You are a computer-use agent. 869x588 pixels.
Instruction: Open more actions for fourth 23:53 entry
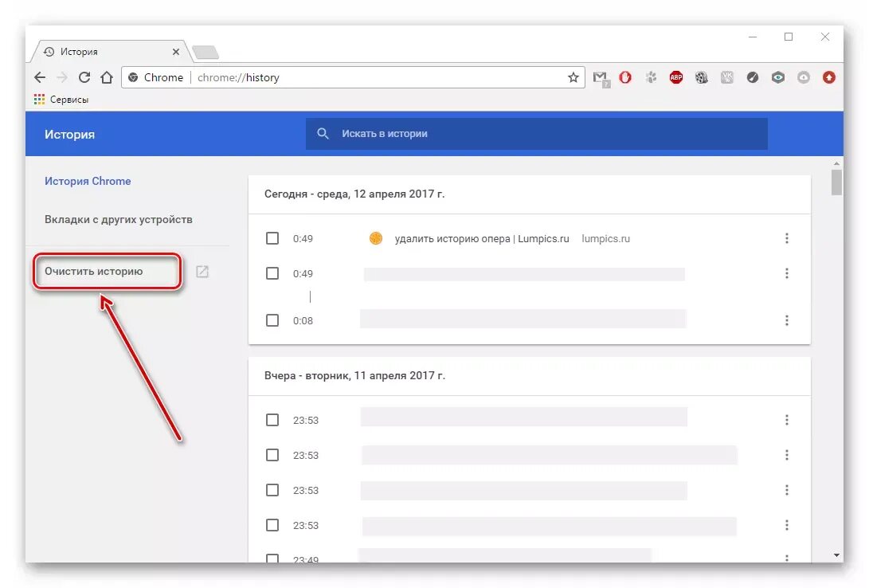[x=786, y=525]
